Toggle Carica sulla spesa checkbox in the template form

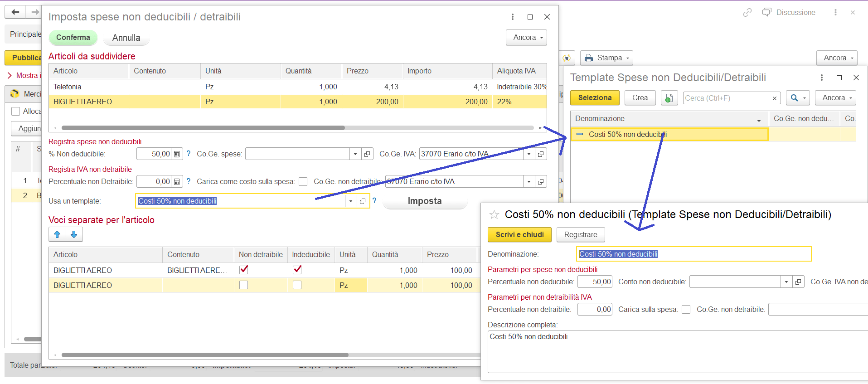pyautogui.click(x=686, y=310)
